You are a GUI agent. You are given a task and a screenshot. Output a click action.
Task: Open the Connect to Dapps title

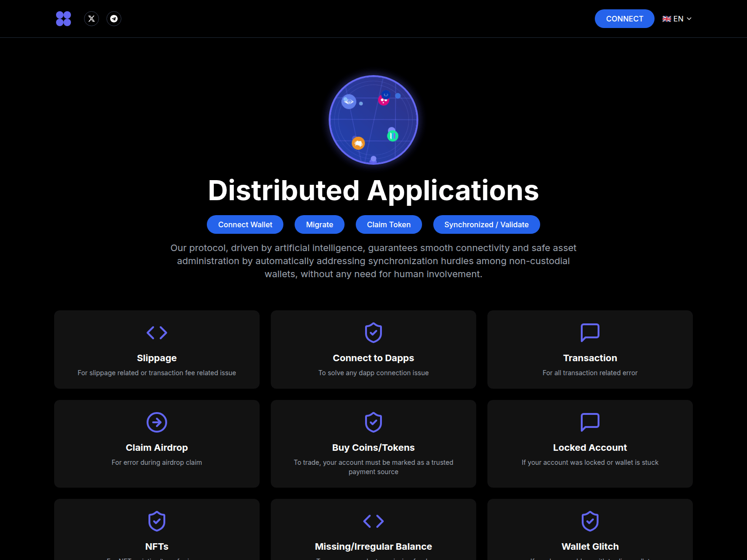(x=373, y=358)
